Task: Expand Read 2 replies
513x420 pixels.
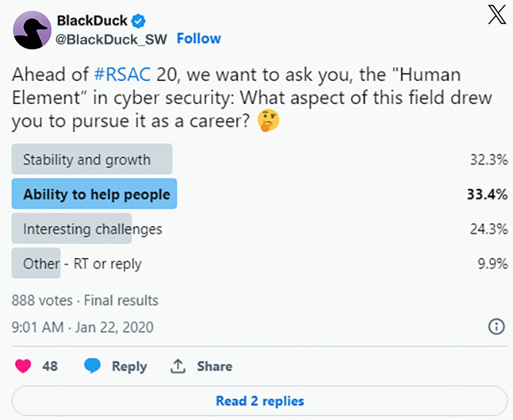Action: pos(260,401)
